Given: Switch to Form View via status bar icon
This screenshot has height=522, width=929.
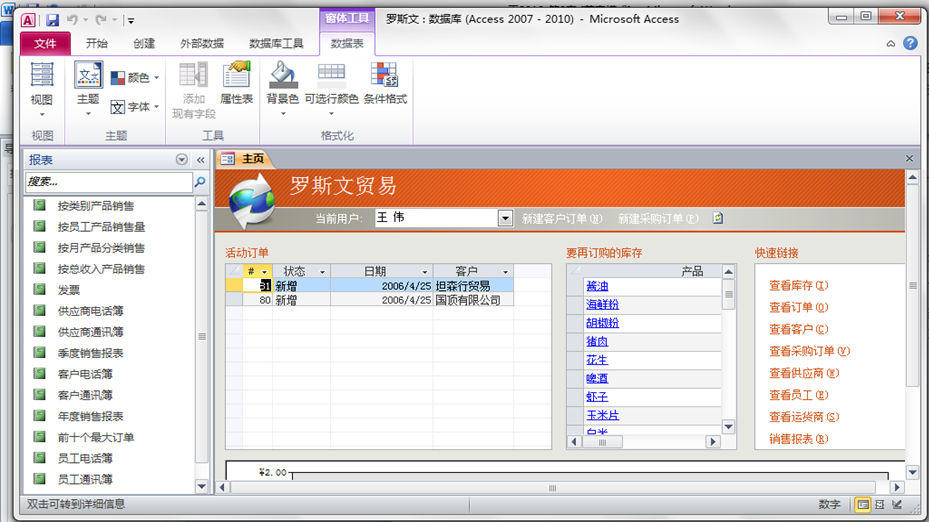Looking at the screenshot, I should (863, 505).
